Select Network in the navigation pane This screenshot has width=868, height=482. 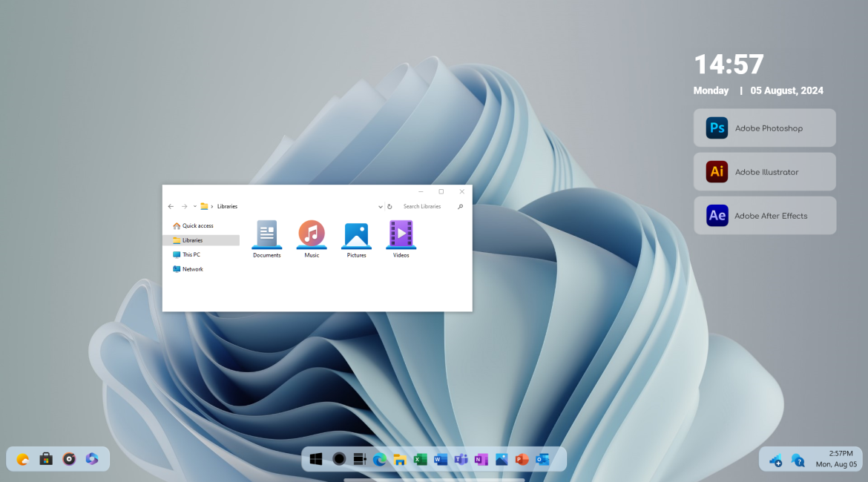[x=192, y=269]
